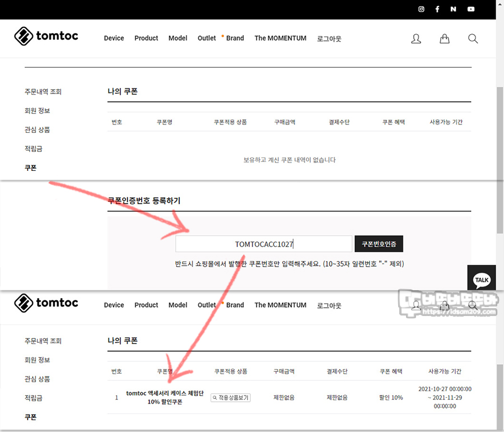The width and height of the screenshot is (504, 432).
Task: Click 로그아웃 in upper header
Action: [x=329, y=39]
